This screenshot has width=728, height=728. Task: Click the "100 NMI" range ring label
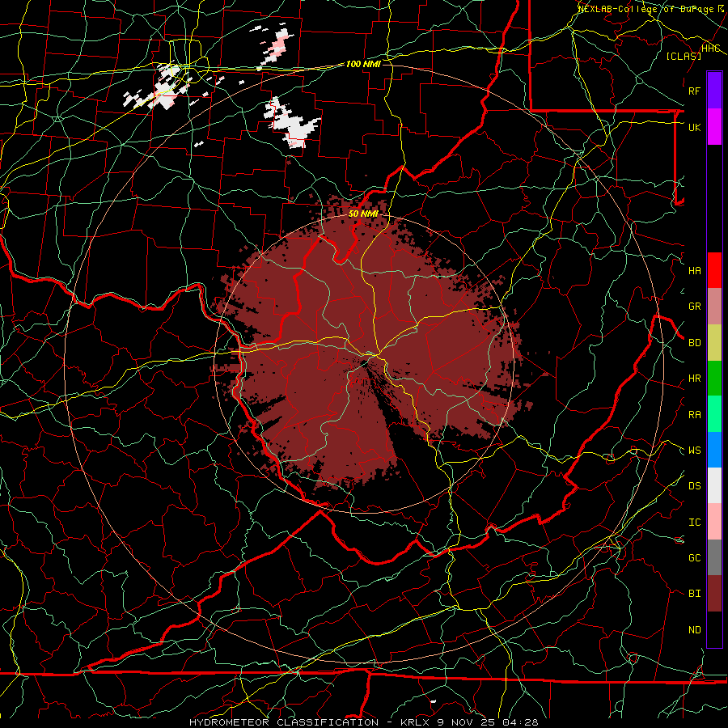coord(363,64)
